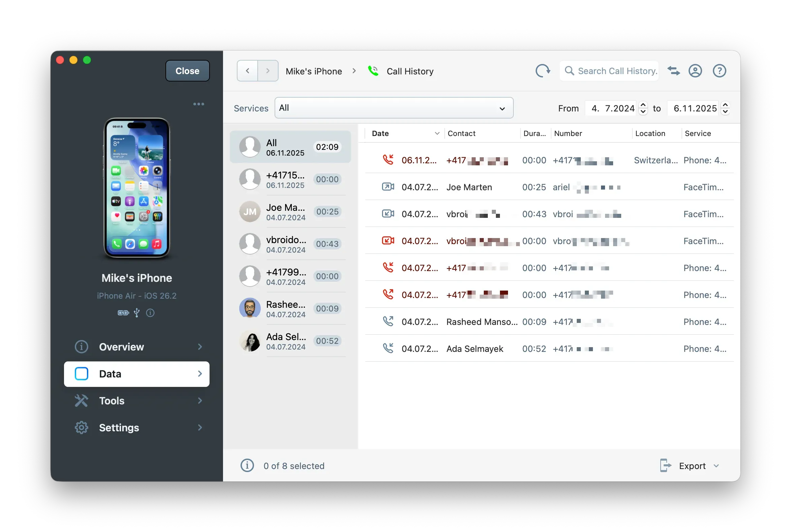The width and height of the screenshot is (791, 532).
Task: Open the account profile icon
Action: coord(695,71)
